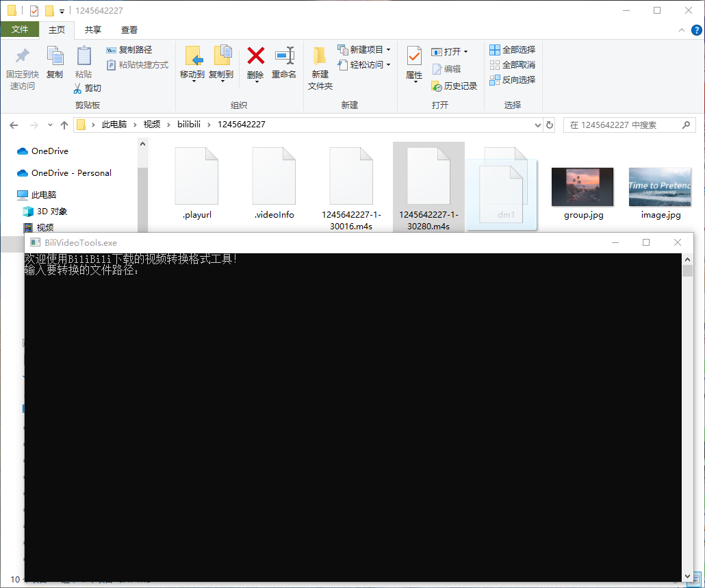Click bilibili in the address breadcrumb
Image resolution: width=705 pixels, height=588 pixels.
pos(189,125)
